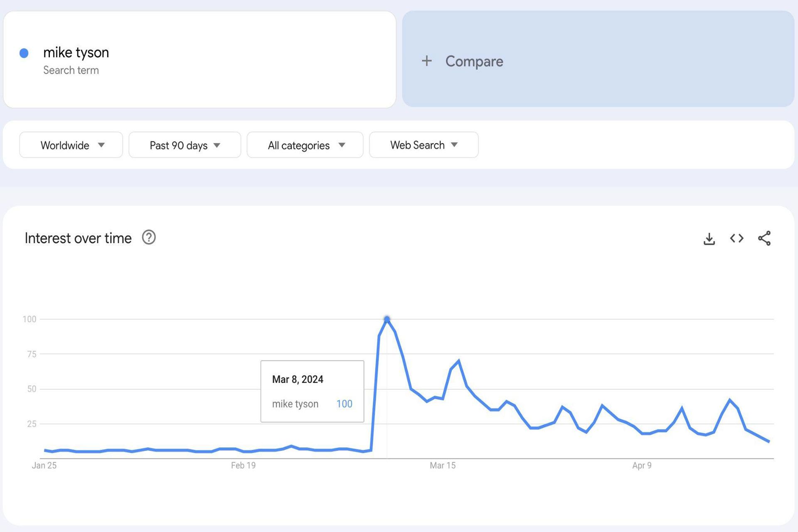The image size is (798, 532).
Task: Click the 50 y-axis label
Action: [x=32, y=389]
